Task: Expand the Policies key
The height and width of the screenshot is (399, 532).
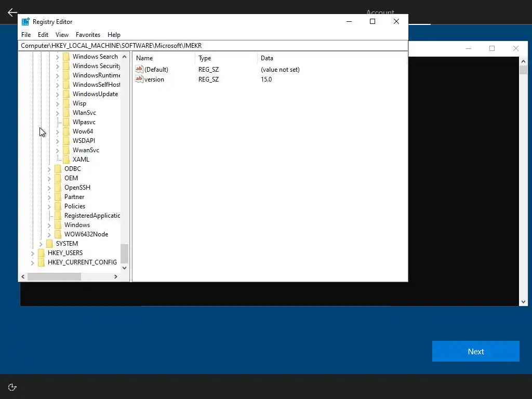Action: pos(49,206)
